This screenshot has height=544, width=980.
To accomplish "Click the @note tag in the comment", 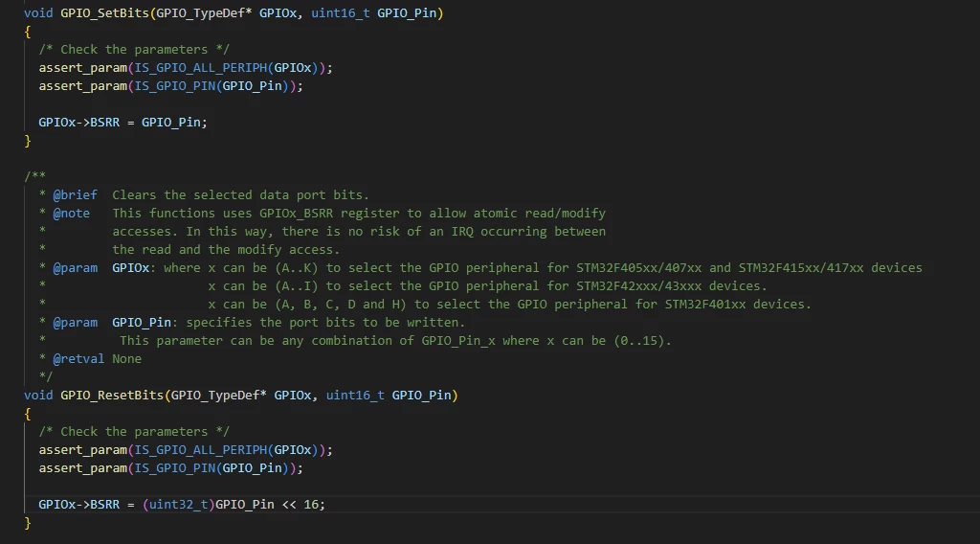I will pos(71,214).
